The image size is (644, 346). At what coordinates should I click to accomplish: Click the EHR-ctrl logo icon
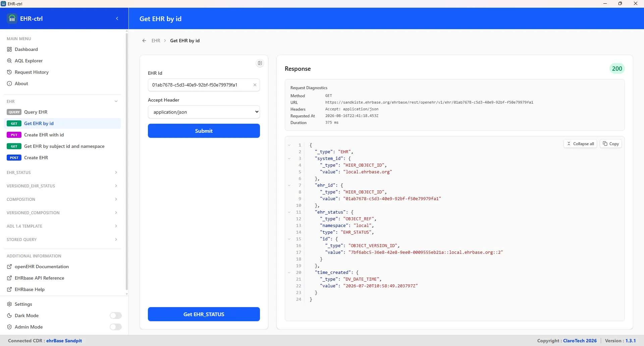click(12, 18)
